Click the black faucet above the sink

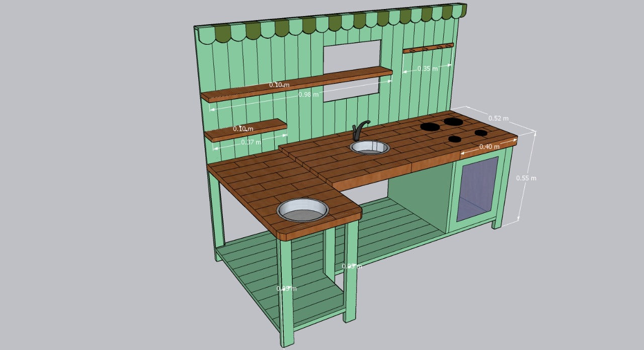pos(359,129)
